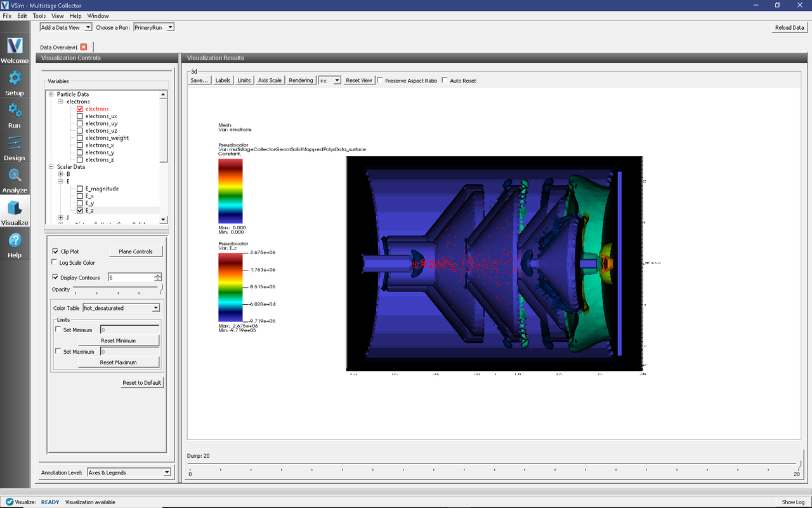Enable Set Minimum checkbox
Image resolution: width=812 pixels, height=508 pixels.
(x=58, y=330)
